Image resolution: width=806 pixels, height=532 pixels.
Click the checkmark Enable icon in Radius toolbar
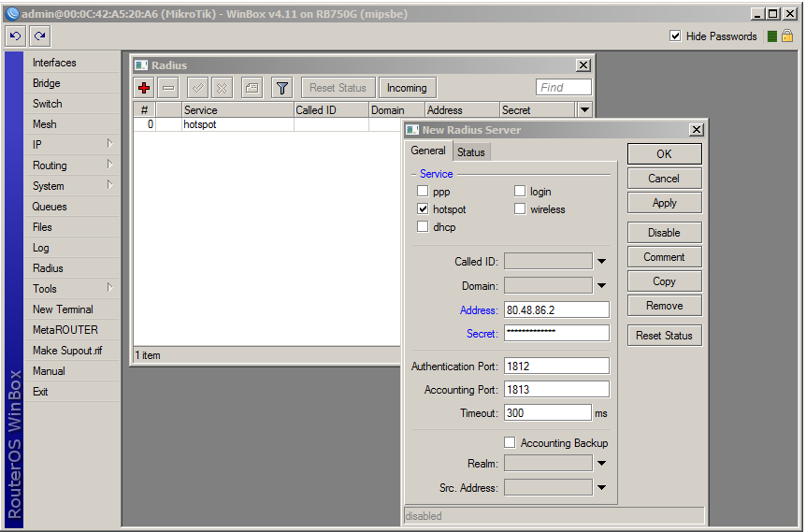197,88
